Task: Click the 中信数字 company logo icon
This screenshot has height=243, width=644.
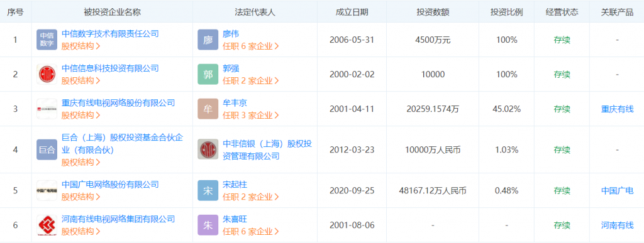Action: 47,40
